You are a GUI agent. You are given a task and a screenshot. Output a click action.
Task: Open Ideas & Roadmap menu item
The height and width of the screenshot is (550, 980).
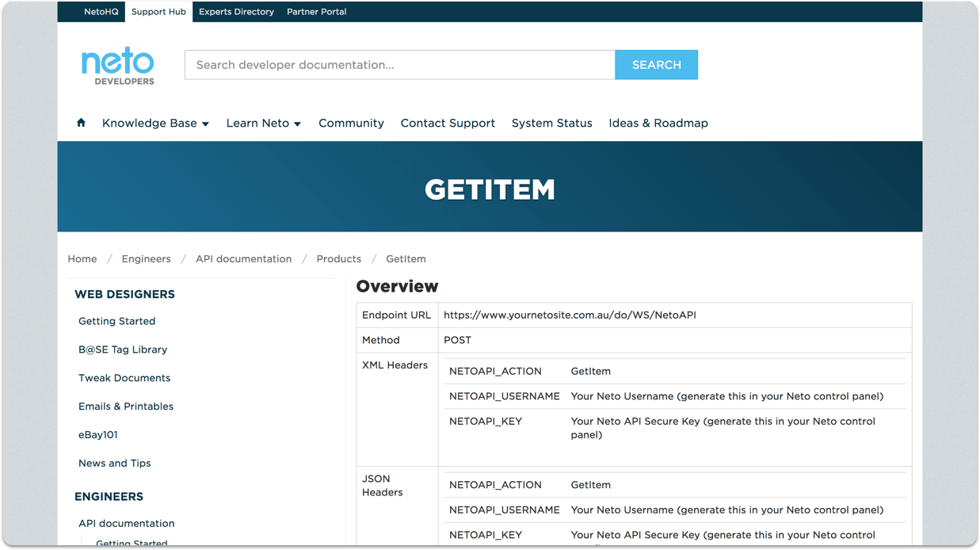pyautogui.click(x=658, y=124)
